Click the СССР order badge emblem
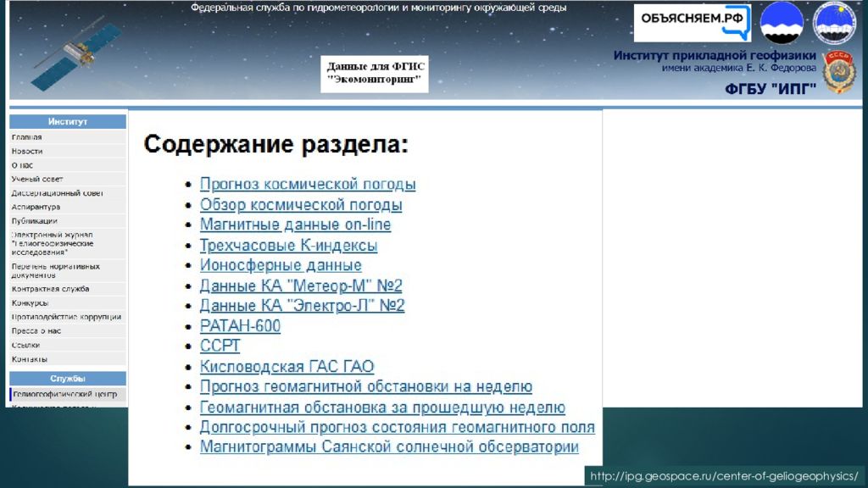 click(838, 73)
